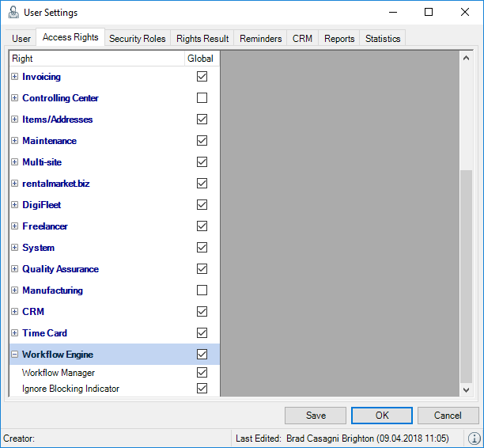Viewport: 484px width, 448px height.
Task: Collapse the Workflow Engine node
Action: pyautogui.click(x=14, y=355)
